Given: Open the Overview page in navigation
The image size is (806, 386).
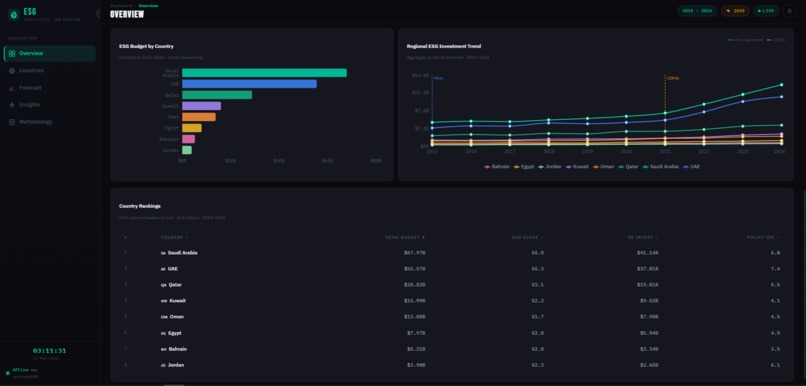Looking at the screenshot, I should point(49,53).
